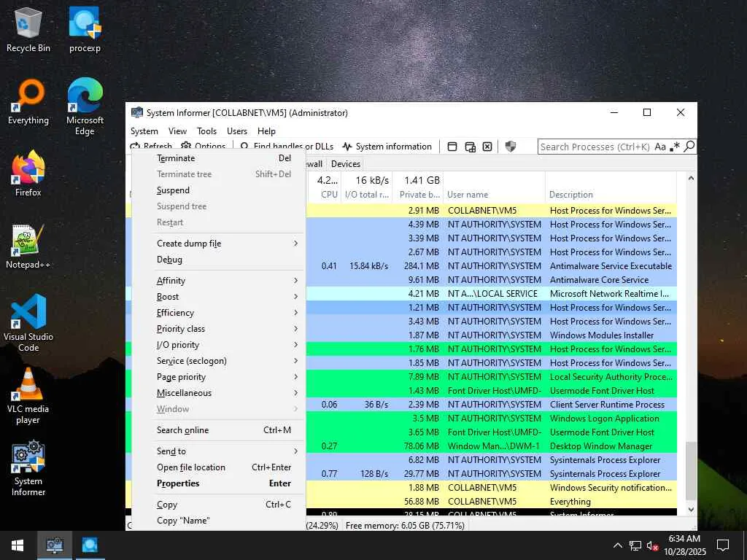
Task: Select Debug in the context menu
Action: click(x=219, y=260)
